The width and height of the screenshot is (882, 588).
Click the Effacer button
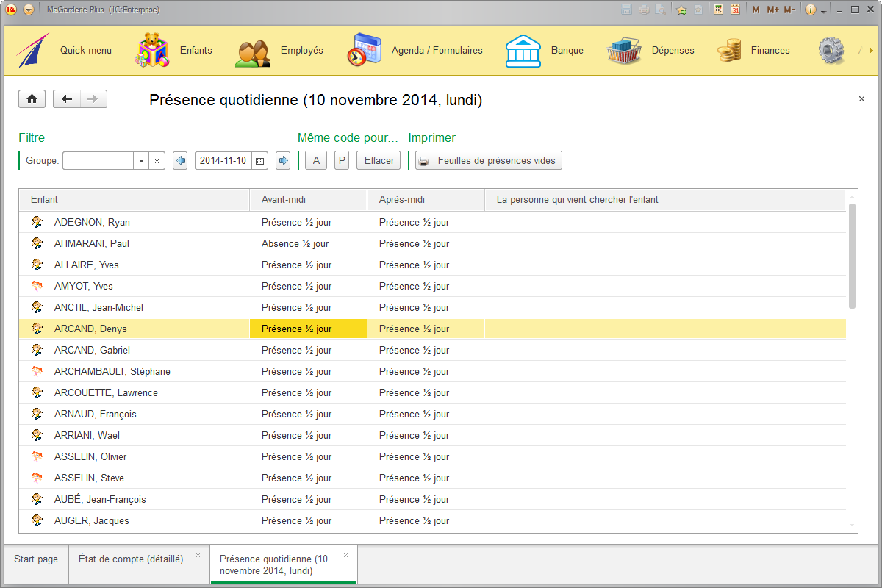pos(379,160)
